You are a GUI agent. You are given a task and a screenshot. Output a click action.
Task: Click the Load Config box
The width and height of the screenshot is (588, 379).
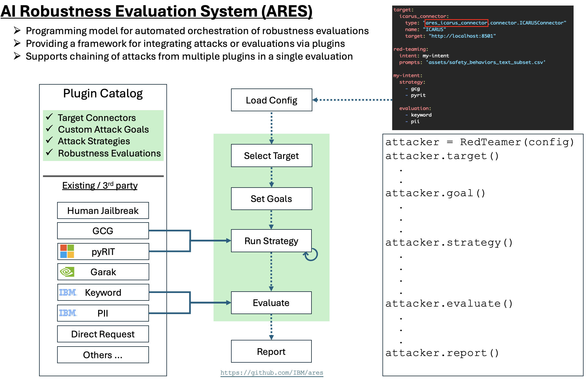click(271, 100)
